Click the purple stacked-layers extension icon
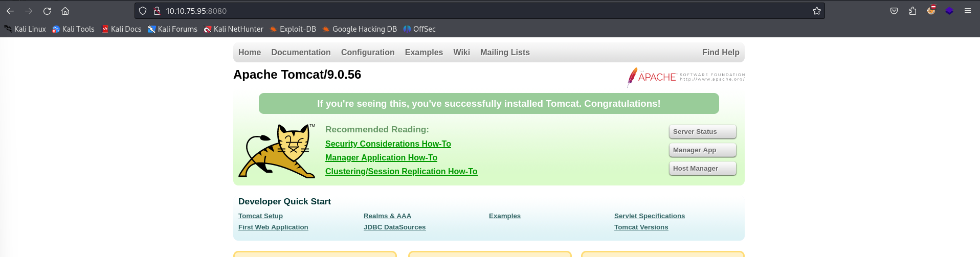This screenshot has width=980, height=257. (x=949, y=11)
